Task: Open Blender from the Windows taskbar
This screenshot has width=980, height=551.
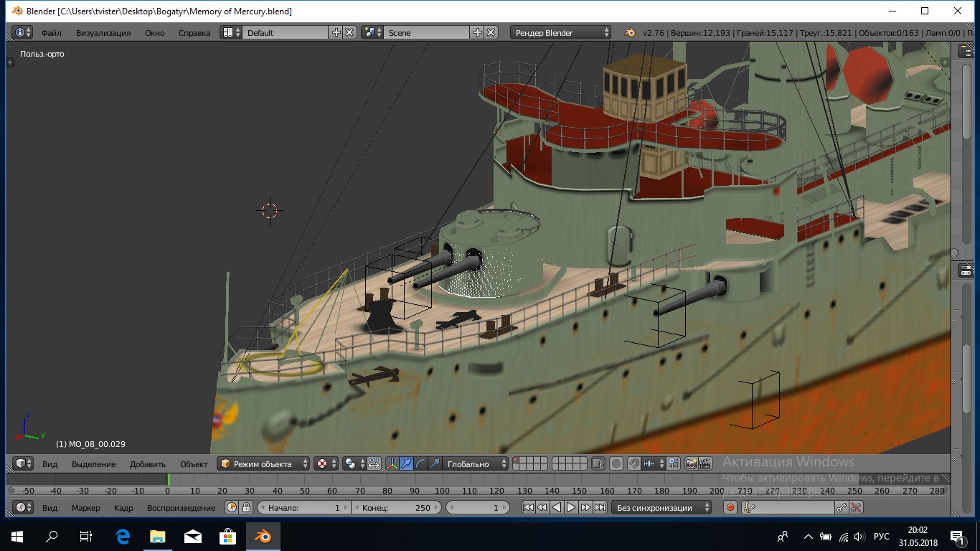Action: [263, 537]
